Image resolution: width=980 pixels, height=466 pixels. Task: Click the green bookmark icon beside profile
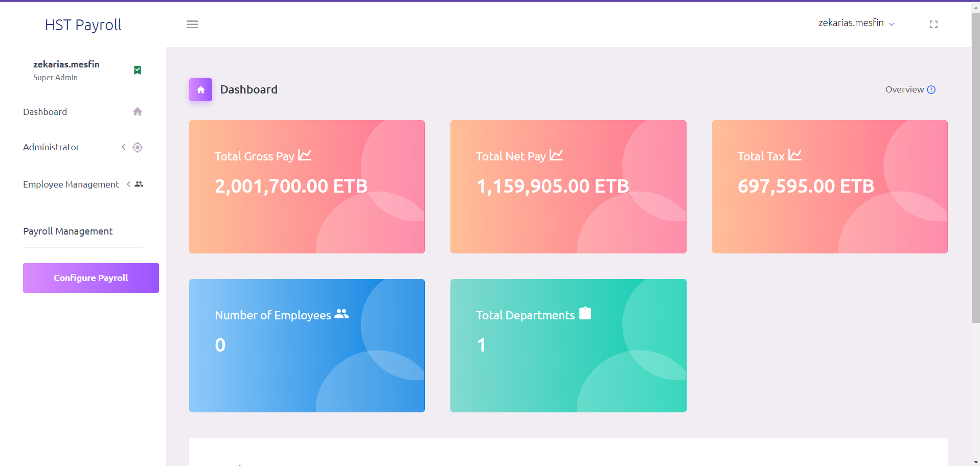coord(138,70)
